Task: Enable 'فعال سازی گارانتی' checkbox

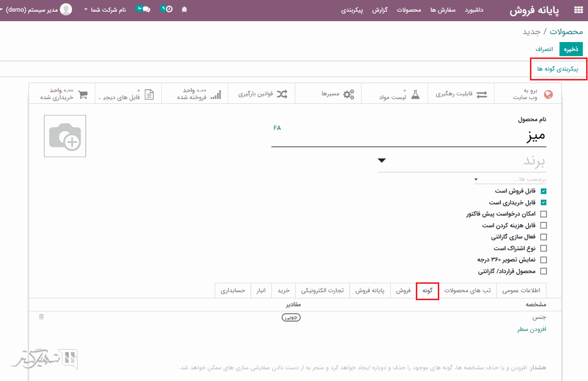Action: pos(543,237)
